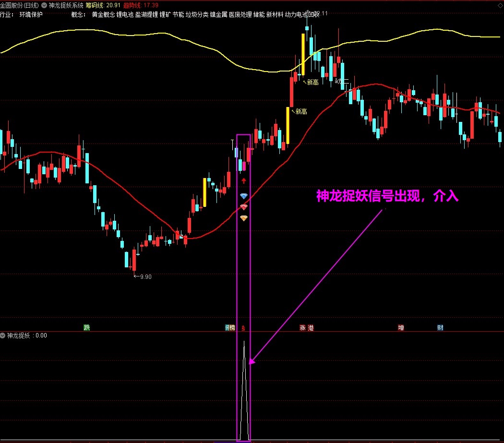
Task: Open the 黄金概念 concept tag
Action: [x=103, y=14]
